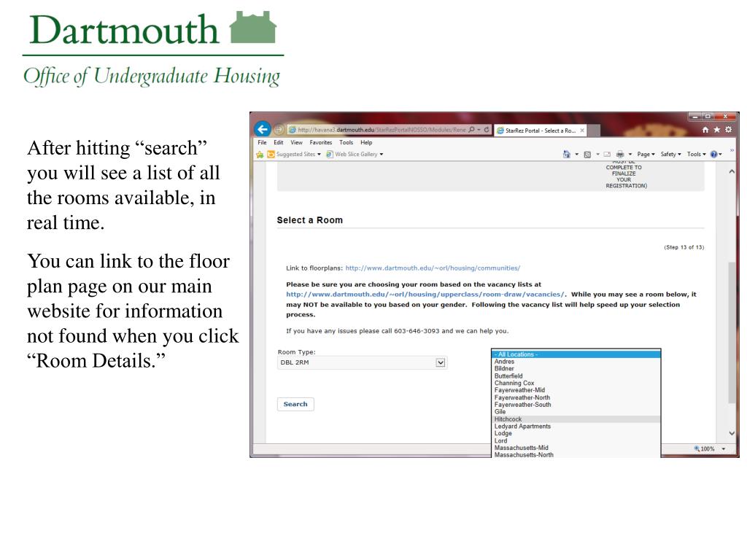Select Hitchcock in the location list
This screenshot has width=747, height=560.
point(576,419)
